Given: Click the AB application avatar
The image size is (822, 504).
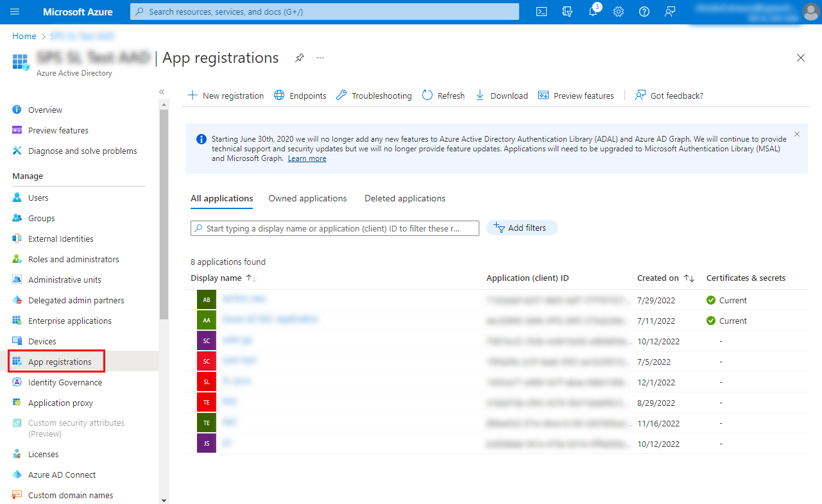Looking at the screenshot, I should click(x=207, y=300).
